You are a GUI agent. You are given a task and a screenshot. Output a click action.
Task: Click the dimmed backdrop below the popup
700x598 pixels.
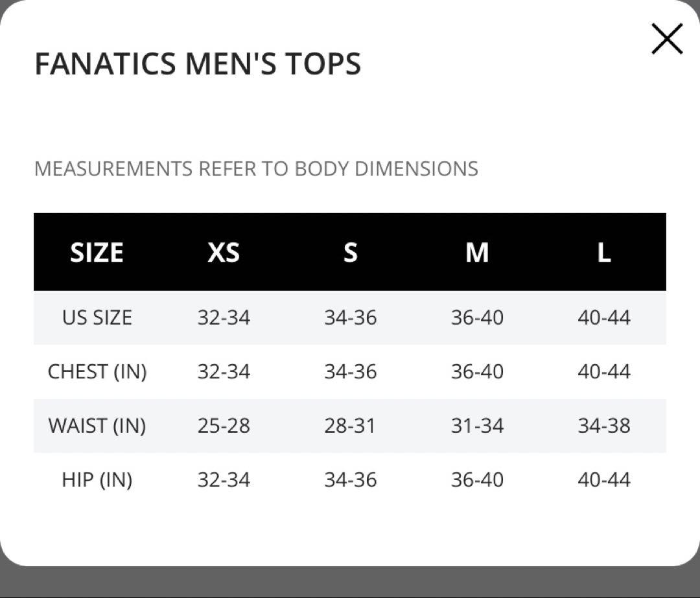pos(350,584)
